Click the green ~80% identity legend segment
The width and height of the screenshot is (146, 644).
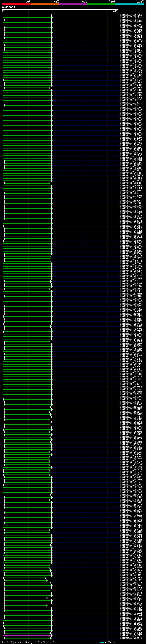tap(101, 4)
